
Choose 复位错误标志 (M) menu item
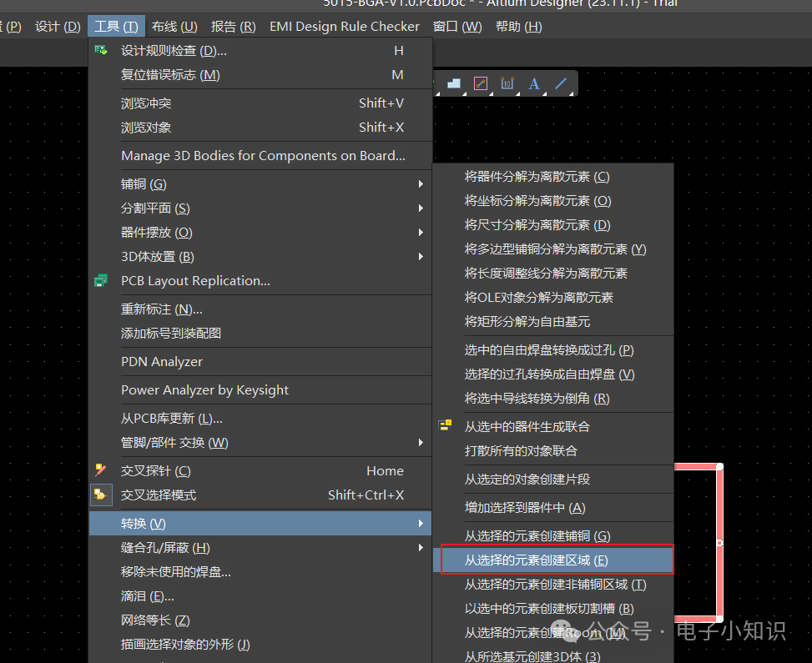pyautogui.click(x=260, y=74)
